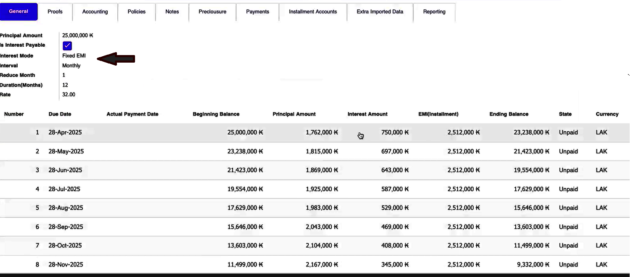644x277 pixels.
Task: Open the Accounting tab
Action: (x=95, y=12)
